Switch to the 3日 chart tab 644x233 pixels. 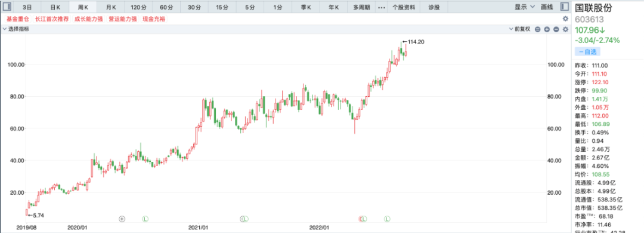tap(27, 7)
